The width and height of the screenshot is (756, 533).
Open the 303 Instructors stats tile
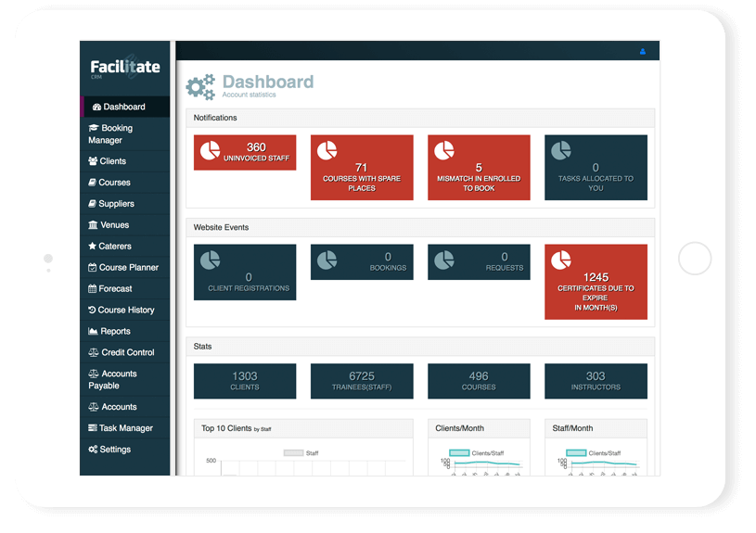596,381
